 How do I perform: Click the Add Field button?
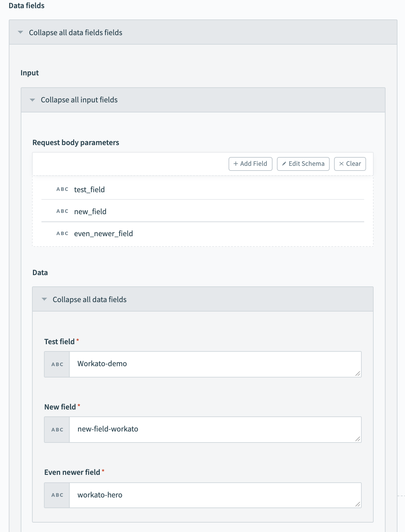tap(250, 164)
